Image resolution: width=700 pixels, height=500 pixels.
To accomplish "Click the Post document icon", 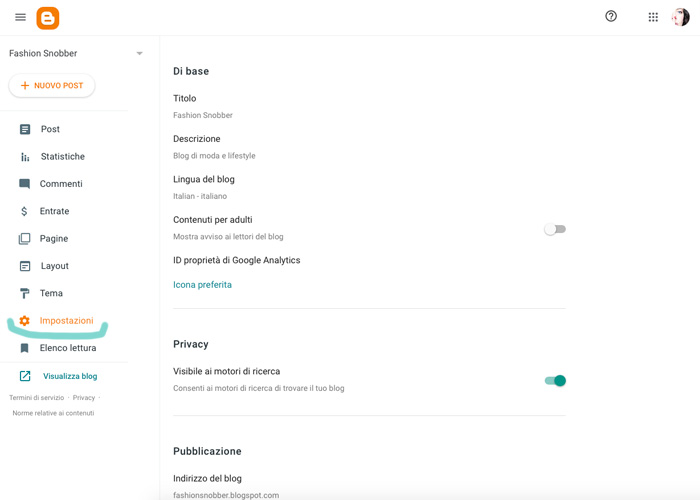I will pyautogui.click(x=25, y=129).
